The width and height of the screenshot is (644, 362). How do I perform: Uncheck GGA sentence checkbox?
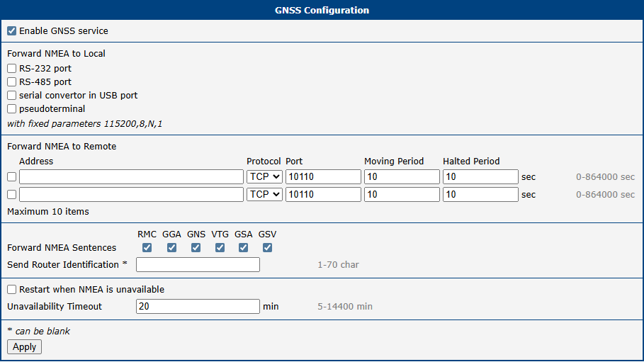click(171, 247)
